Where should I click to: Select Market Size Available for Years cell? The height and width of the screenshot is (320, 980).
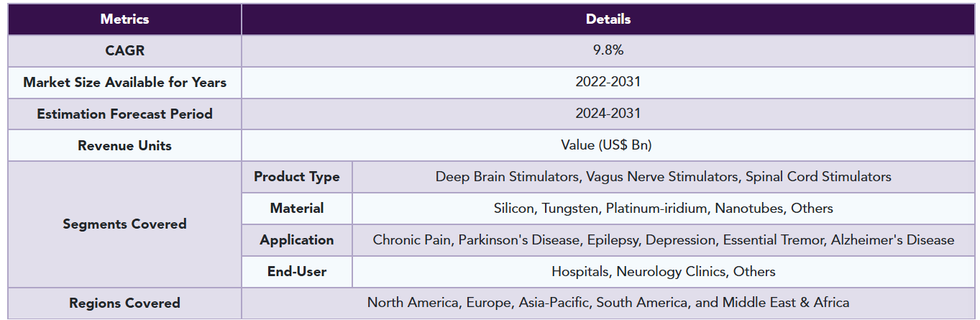[x=124, y=82]
